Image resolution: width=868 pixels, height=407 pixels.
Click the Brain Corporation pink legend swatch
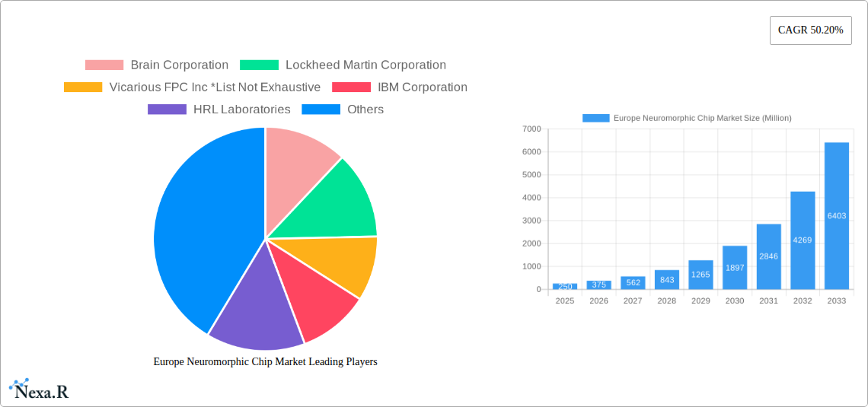pyautogui.click(x=104, y=65)
